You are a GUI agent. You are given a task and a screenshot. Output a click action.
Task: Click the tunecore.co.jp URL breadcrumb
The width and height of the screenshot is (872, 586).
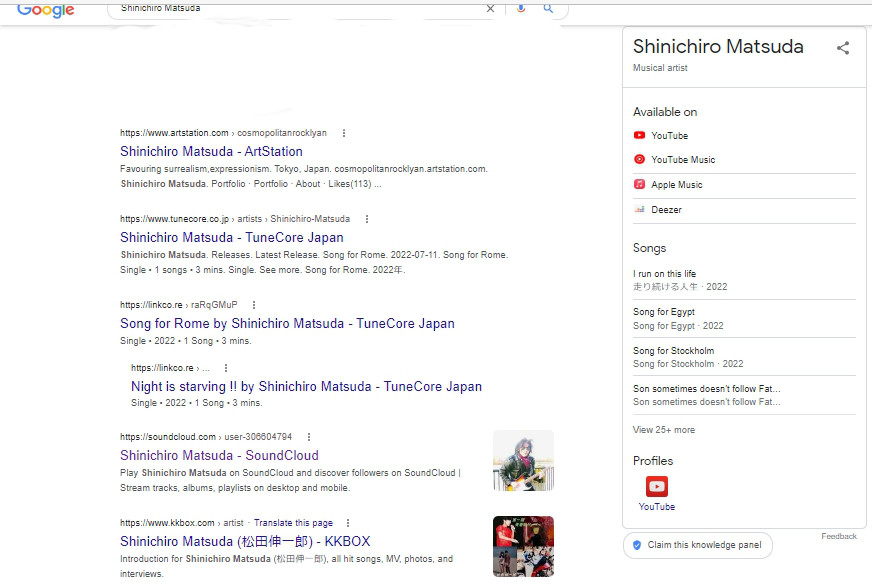coord(235,219)
